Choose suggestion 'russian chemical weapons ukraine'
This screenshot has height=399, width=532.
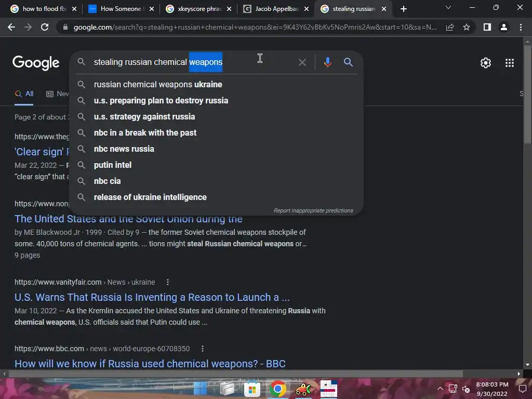click(x=216, y=85)
